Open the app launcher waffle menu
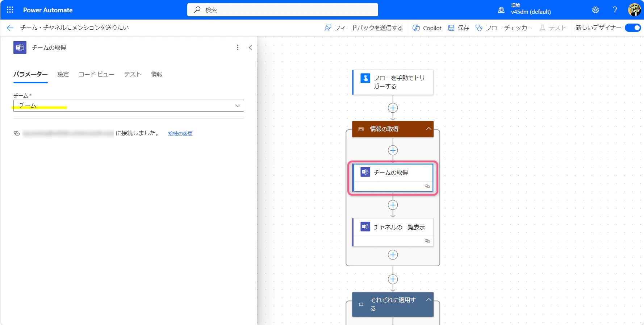Image resolution: width=644 pixels, height=325 pixels. pyautogui.click(x=10, y=10)
